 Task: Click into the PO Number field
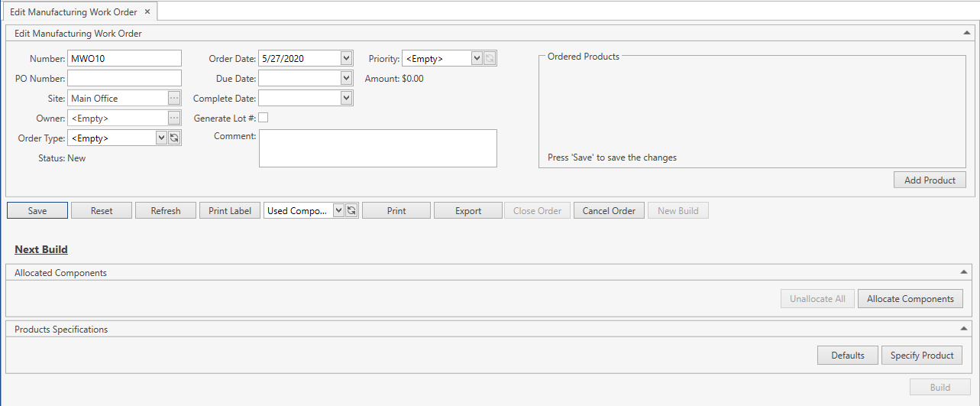pyautogui.click(x=125, y=78)
